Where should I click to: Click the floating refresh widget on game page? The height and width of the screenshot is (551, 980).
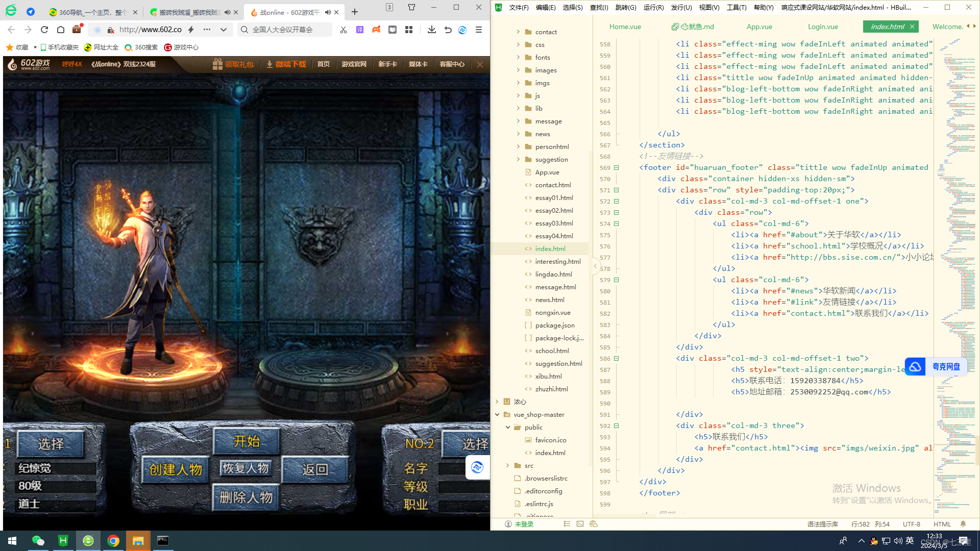tap(477, 467)
